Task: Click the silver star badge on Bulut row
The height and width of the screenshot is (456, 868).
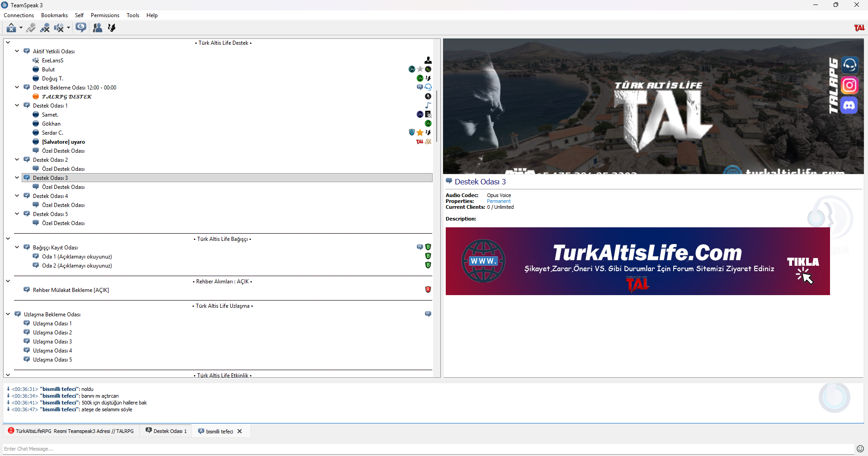Action: [420, 69]
